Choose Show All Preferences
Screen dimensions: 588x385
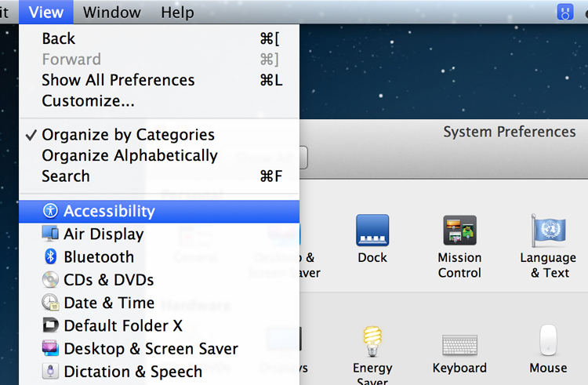tap(159, 80)
